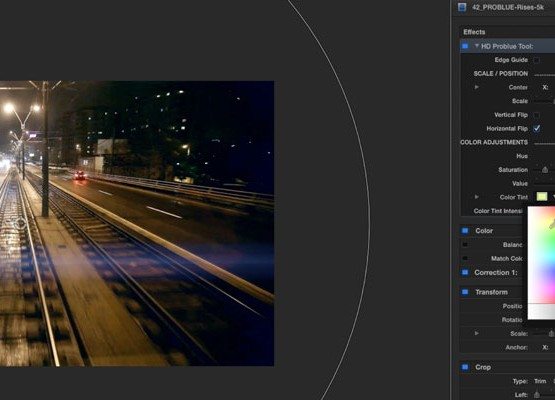The height and width of the screenshot is (400, 555).
Task: Toggle the Transform section checkbox
Action: click(x=465, y=292)
